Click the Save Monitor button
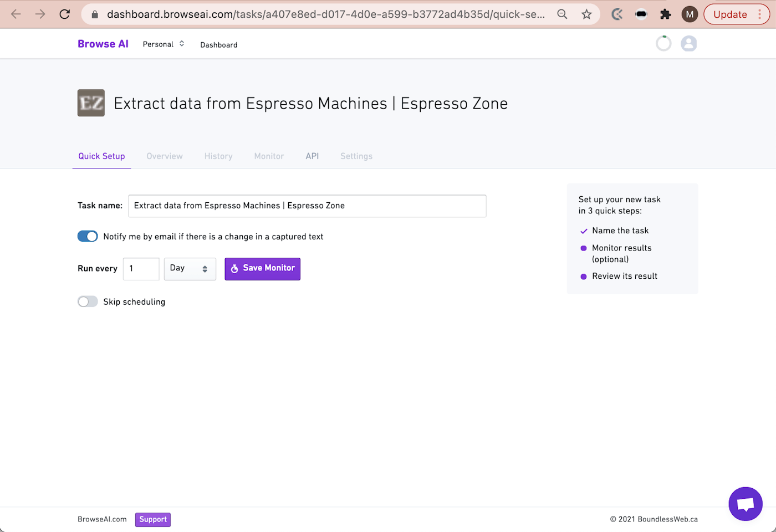Image resolution: width=776 pixels, height=532 pixels. [x=263, y=269]
